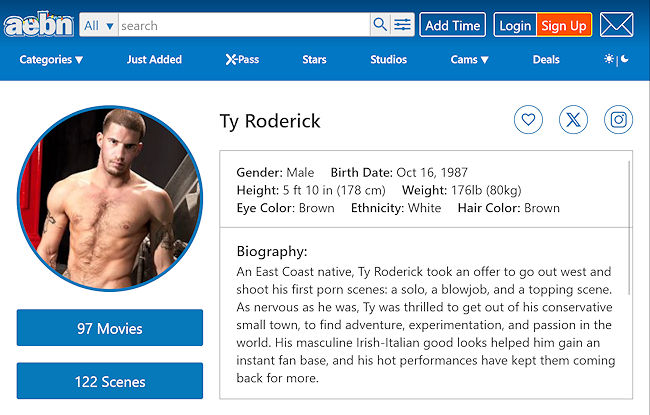The image size is (650, 415).
Task: Add performer to favorites with heart icon
Action: click(529, 120)
